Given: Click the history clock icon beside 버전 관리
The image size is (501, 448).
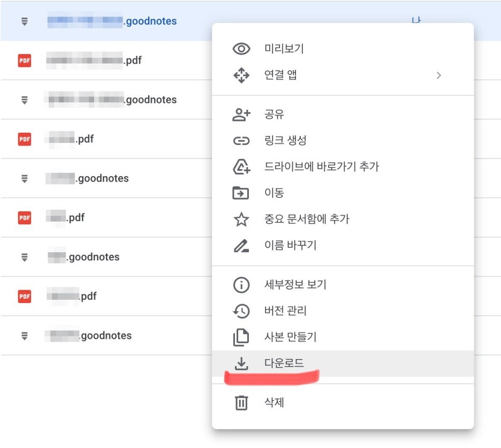Looking at the screenshot, I should [241, 311].
